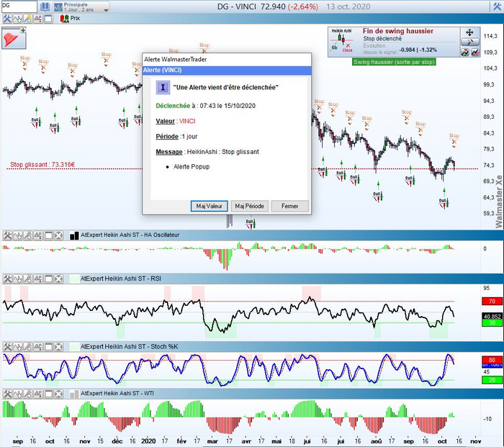The image size is (504, 447).
Task: Click the plus on the bell alert box
Action: pos(23,30)
